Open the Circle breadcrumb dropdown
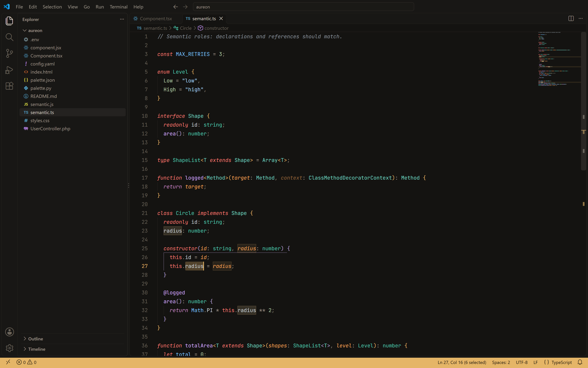 click(x=183, y=28)
